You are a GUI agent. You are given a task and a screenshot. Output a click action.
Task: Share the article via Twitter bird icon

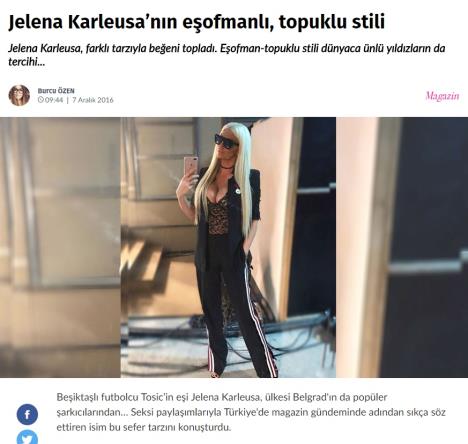tap(27, 437)
